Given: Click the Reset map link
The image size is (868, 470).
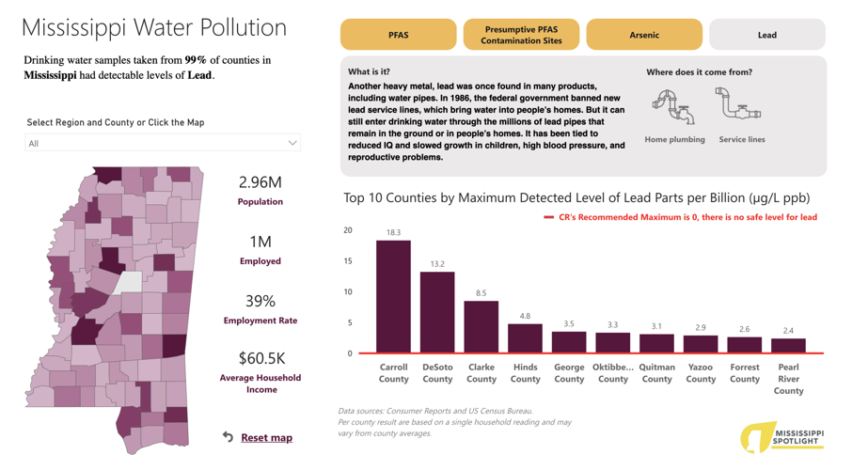Looking at the screenshot, I should coord(266,437).
